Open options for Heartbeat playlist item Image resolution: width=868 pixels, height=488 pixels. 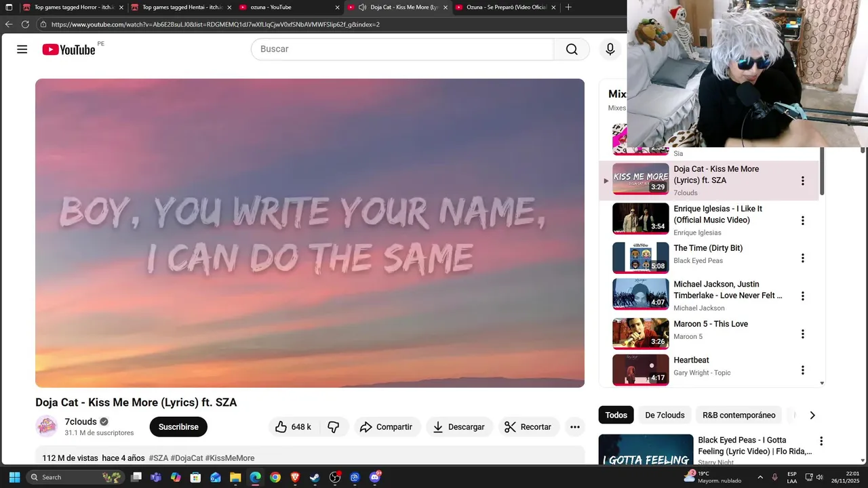[803, 370]
